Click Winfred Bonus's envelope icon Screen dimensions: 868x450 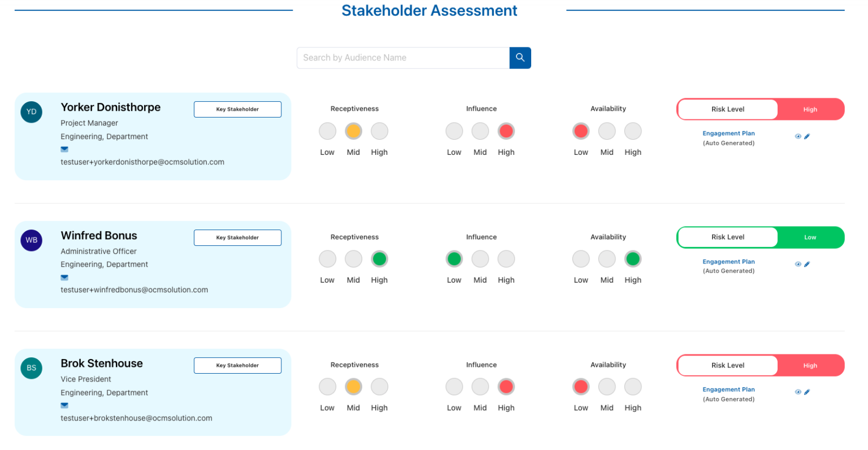click(64, 278)
